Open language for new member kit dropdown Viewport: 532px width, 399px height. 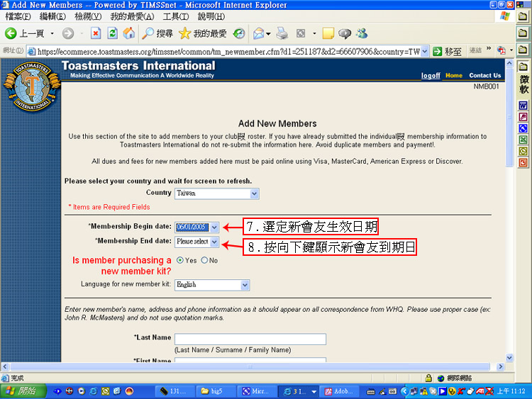click(x=245, y=285)
